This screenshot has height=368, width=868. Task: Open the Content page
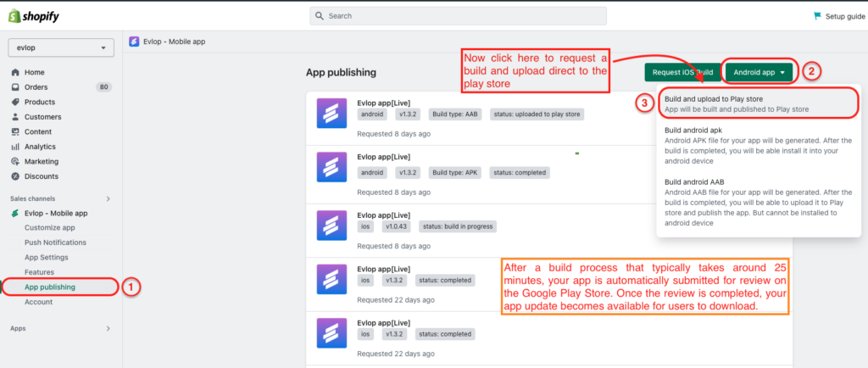[x=38, y=131]
